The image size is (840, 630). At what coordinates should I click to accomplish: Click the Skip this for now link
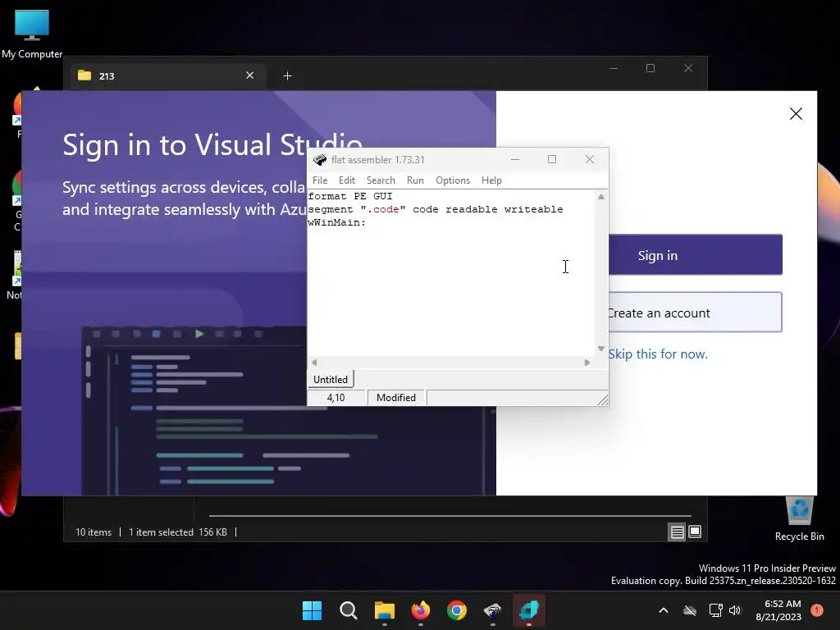coord(658,354)
